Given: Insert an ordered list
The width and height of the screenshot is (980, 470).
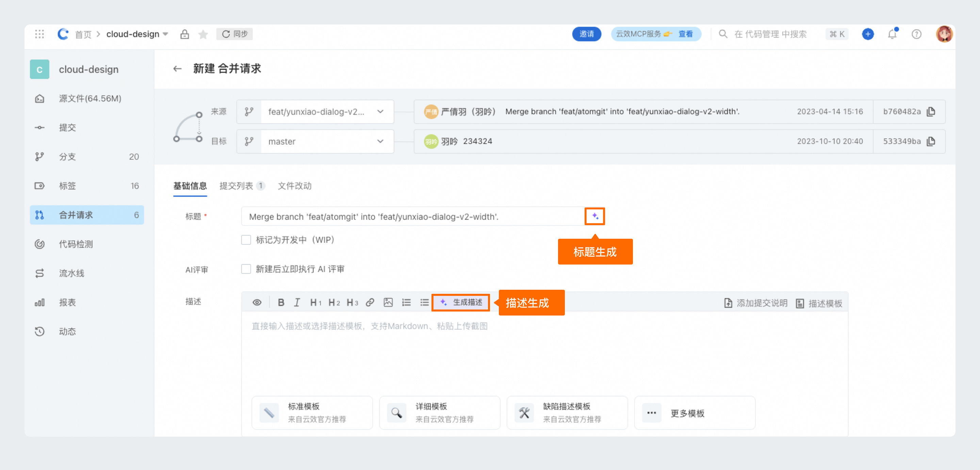Looking at the screenshot, I should coord(406,302).
